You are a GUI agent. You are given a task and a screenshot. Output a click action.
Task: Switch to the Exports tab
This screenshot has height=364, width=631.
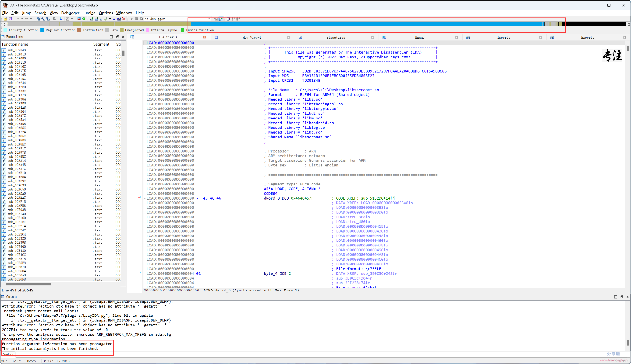[588, 37]
